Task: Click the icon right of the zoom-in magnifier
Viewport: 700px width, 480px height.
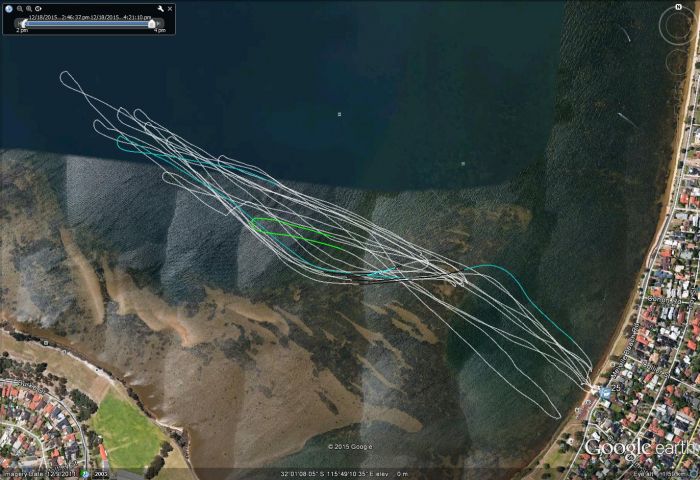Action: (39, 8)
